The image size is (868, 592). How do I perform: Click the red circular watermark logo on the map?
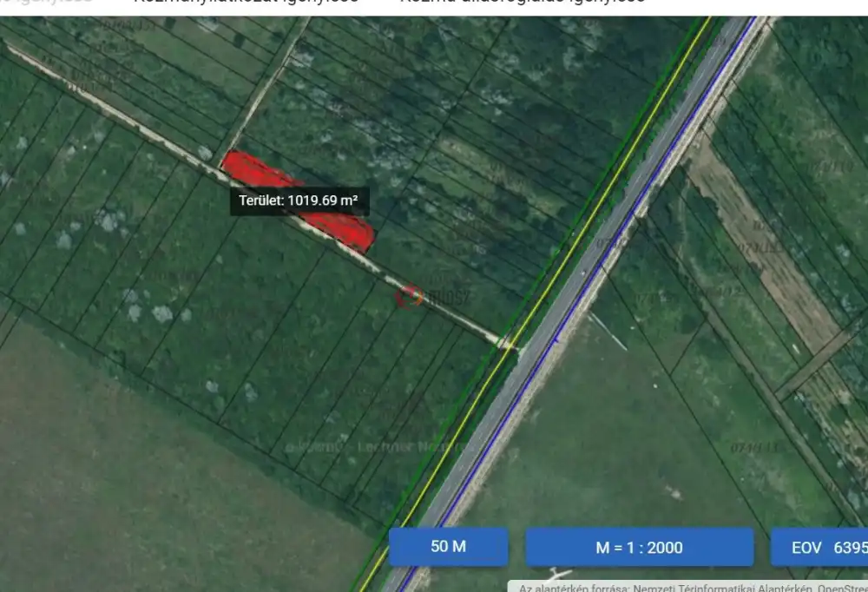[x=408, y=296]
